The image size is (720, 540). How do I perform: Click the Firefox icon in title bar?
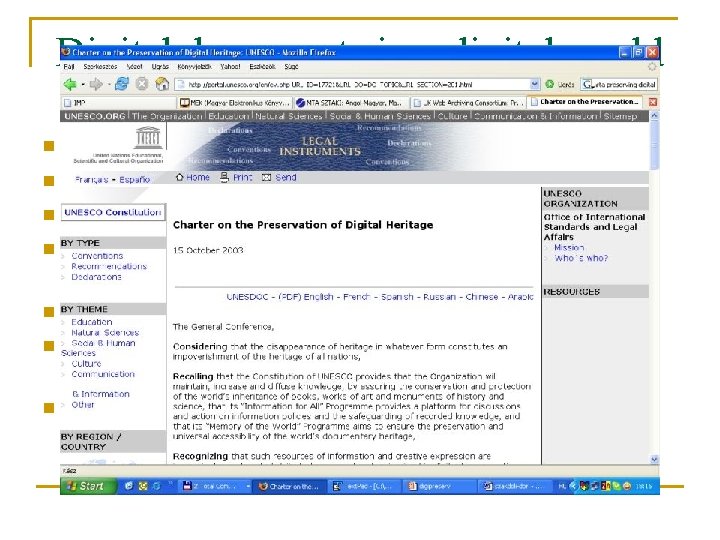(66, 52)
